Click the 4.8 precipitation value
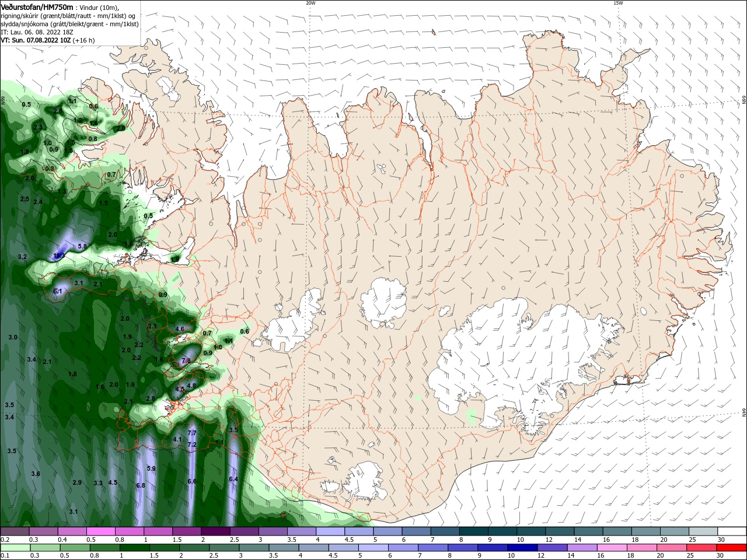The height and width of the screenshot is (560, 747). 191,386
